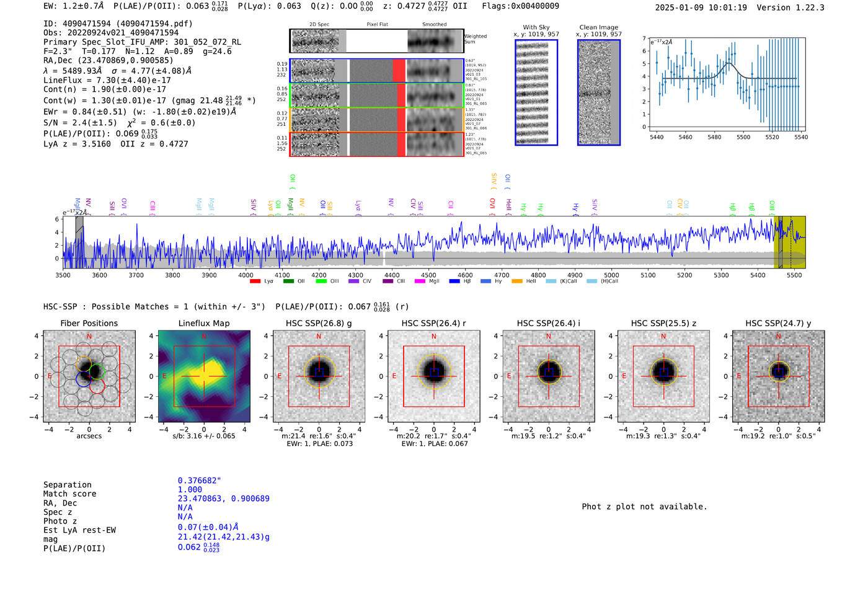The height and width of the screenshot is (591, 868).
Task: Open the Weighted Sum 2D spectrum strip
Action: 376,41
